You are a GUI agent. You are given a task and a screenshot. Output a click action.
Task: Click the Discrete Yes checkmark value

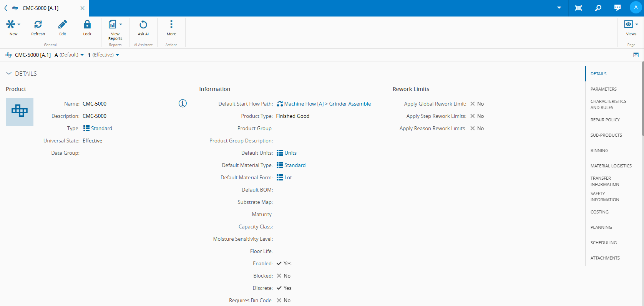point(284,288)
